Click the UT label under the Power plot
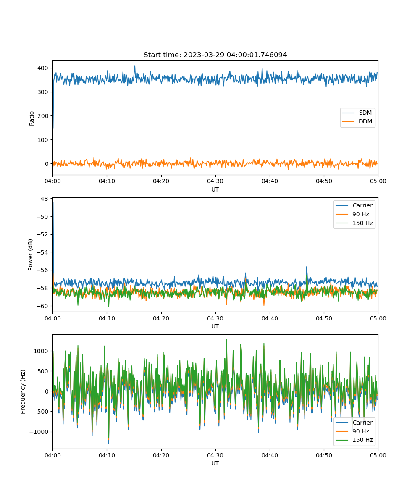420x504 pixels. [x=215, y=326]
